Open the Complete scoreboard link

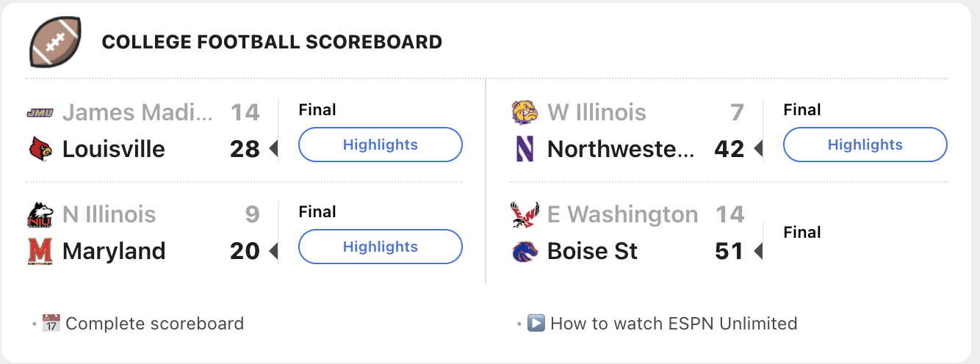click(154, 324)
